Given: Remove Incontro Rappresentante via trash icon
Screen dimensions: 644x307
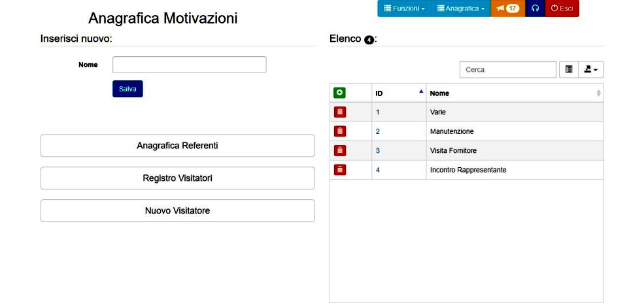Looking at the screenshot, I should (x=340, y=170).
